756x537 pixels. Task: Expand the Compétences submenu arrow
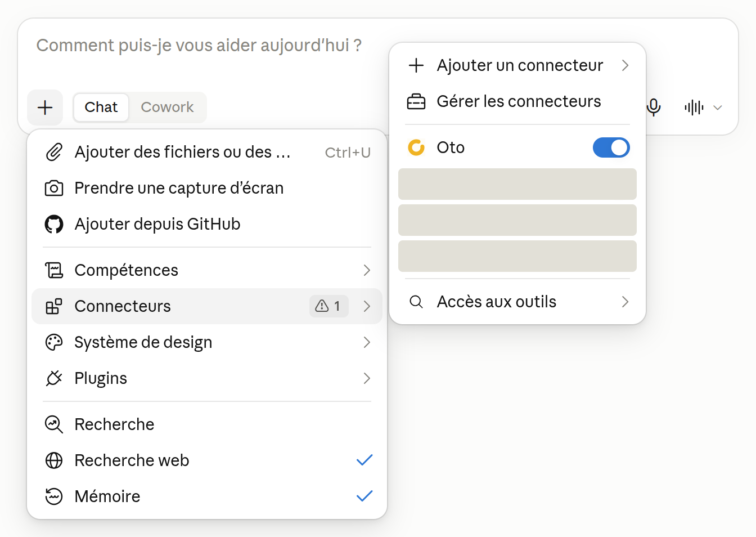click(x=367, y=270)
